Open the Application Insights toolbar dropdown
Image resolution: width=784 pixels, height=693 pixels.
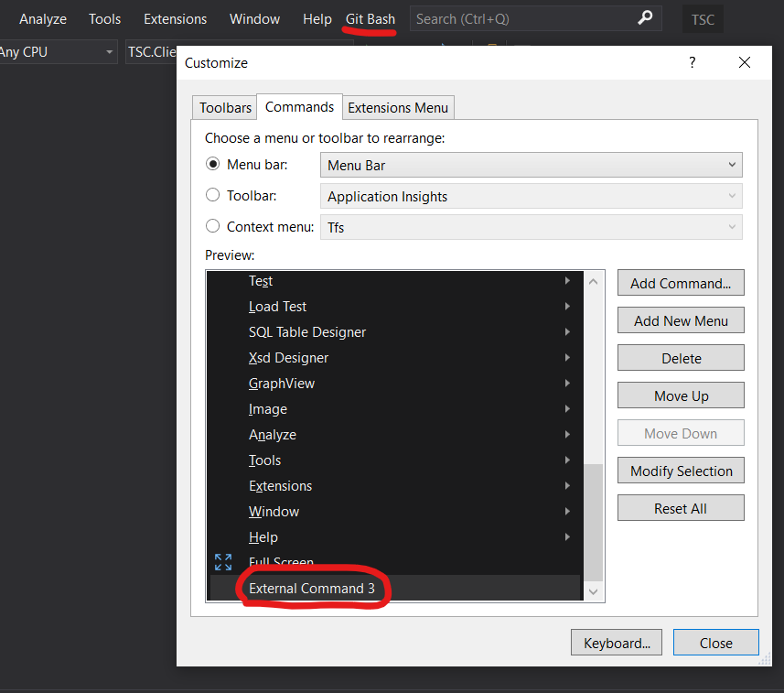point(731,195)
